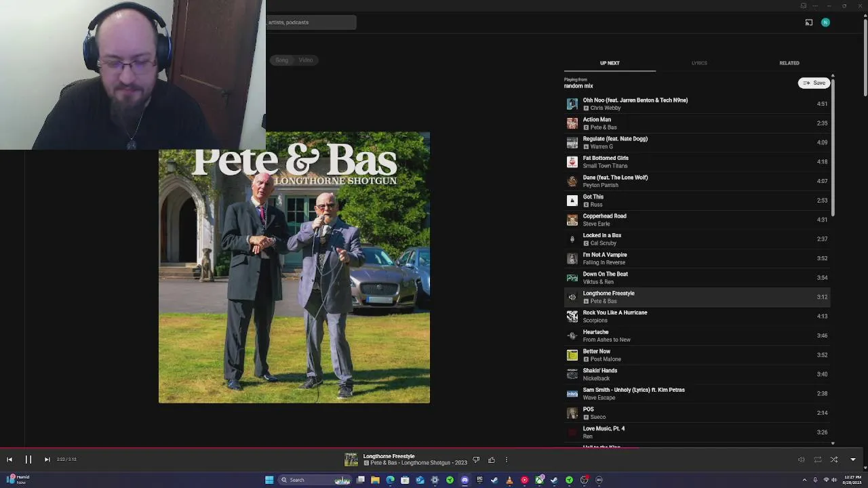This screenshot has width=868, height=488.
Task: Like Longthorne Freestyle in player bar
Action: 492,460
